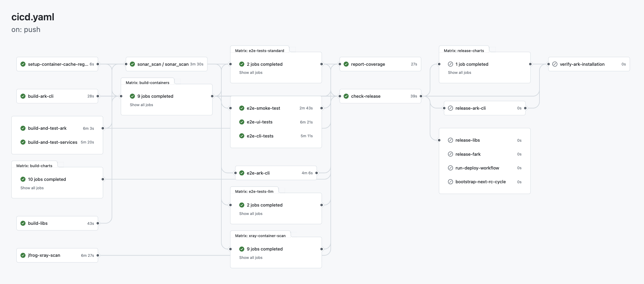This screenshot has height=284, width=644.
Task: Click the success icon beside check-release
Action: click(346, 96)
